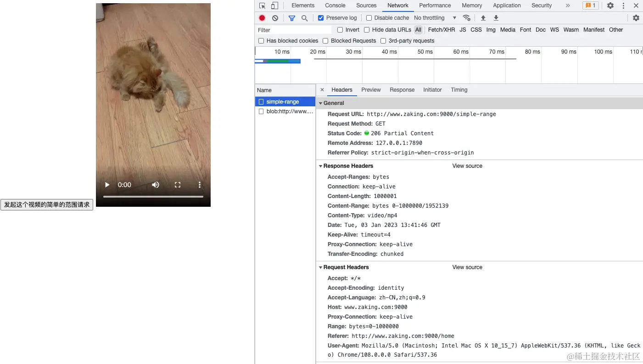Close the request details pane
The image size is (643, 364).
tap(322, 90)
